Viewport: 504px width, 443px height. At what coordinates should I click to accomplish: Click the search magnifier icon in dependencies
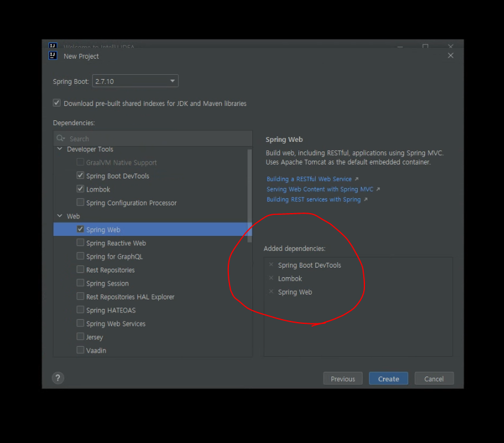[61, 138]
